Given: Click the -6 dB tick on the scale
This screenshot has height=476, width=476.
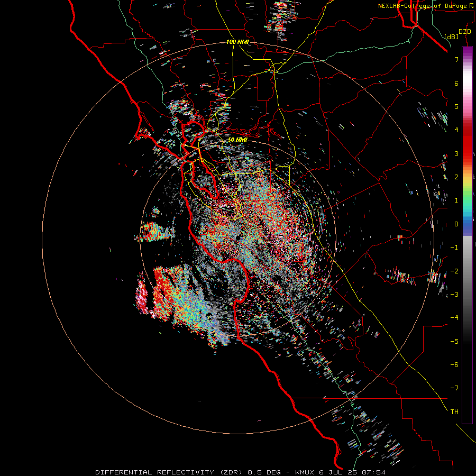Looking at the screenshot, I should [x=454, y=365].
